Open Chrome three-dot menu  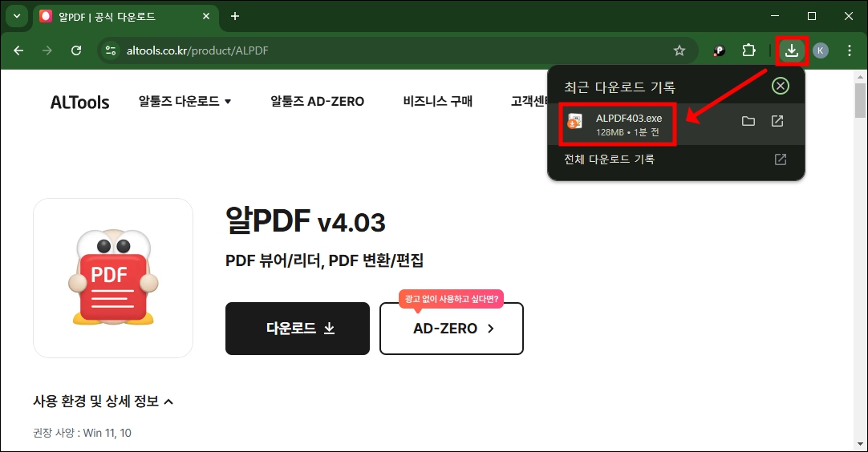tap(850, 51)
